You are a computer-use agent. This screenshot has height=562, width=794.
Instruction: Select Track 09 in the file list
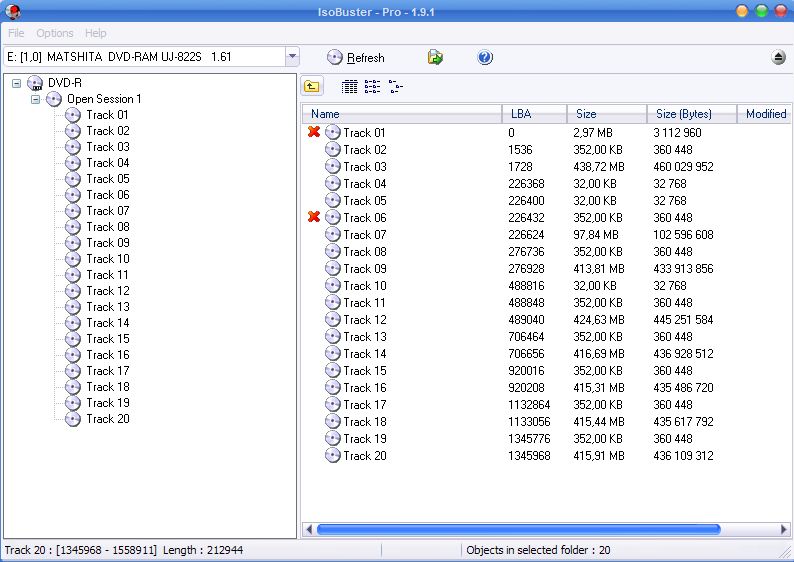tap(365, 269)
